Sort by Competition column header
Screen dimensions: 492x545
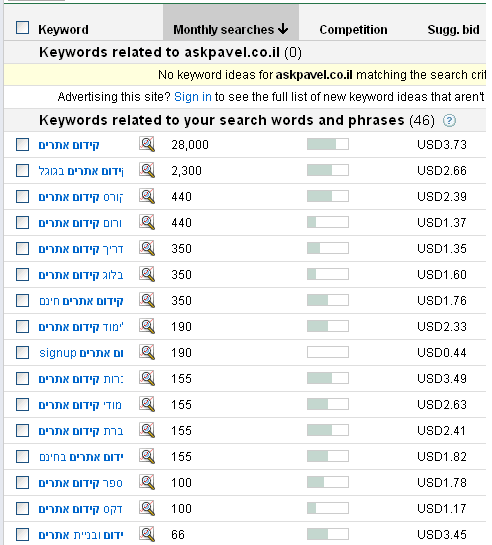[353, 30]
